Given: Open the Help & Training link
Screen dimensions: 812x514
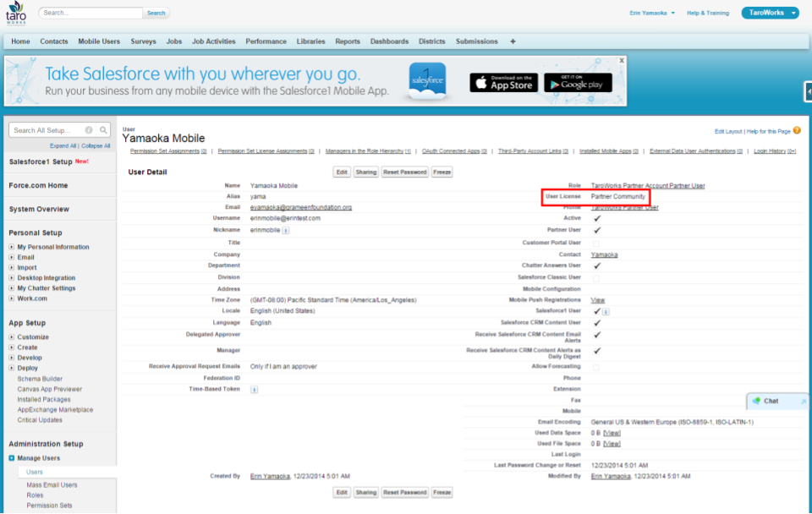Looking at the screenshot, I should click(708, 13).
